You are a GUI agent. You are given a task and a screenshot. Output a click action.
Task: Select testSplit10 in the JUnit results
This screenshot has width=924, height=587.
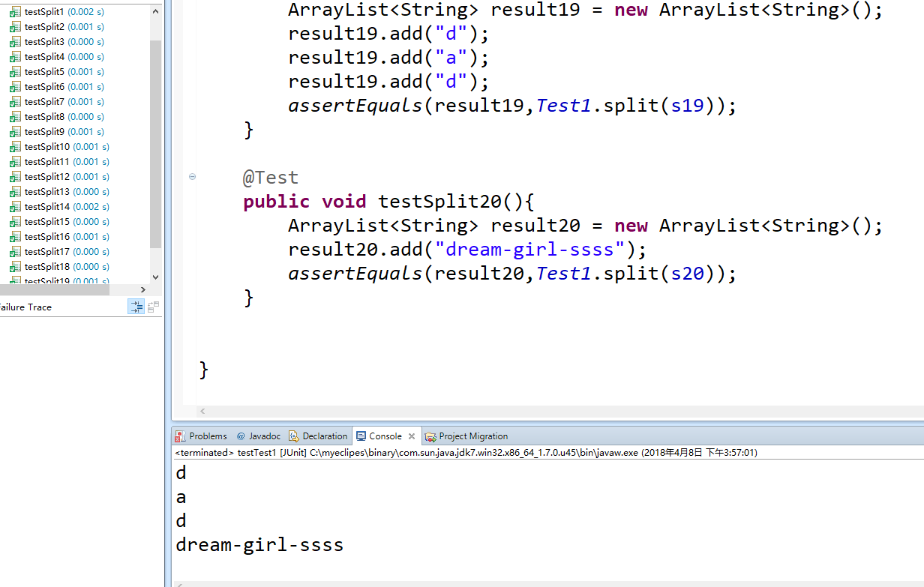67,147
